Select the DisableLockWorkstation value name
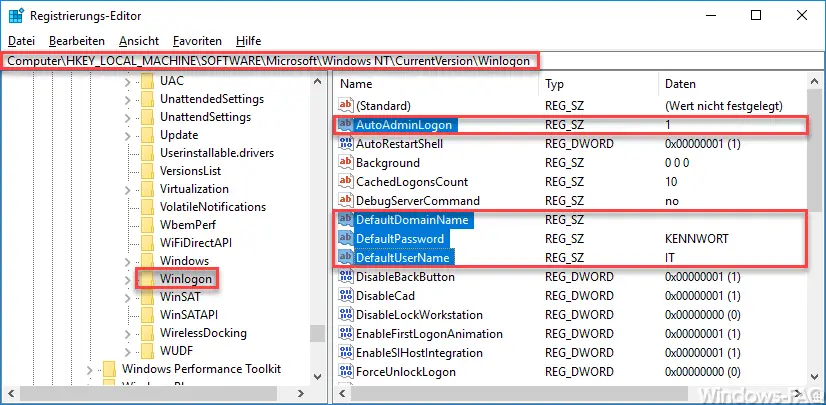 [x=419, y=314]
